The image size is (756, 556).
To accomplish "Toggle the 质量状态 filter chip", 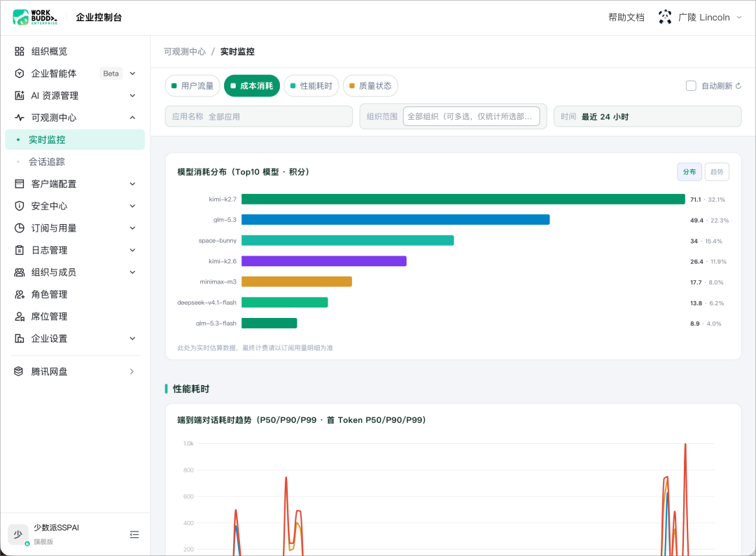I will pyautogui.click(x=370, y=86).
